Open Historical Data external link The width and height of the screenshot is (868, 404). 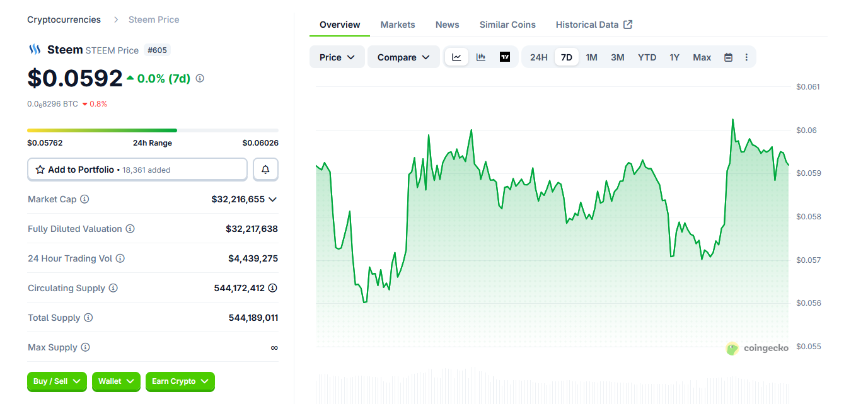point(594,25)
